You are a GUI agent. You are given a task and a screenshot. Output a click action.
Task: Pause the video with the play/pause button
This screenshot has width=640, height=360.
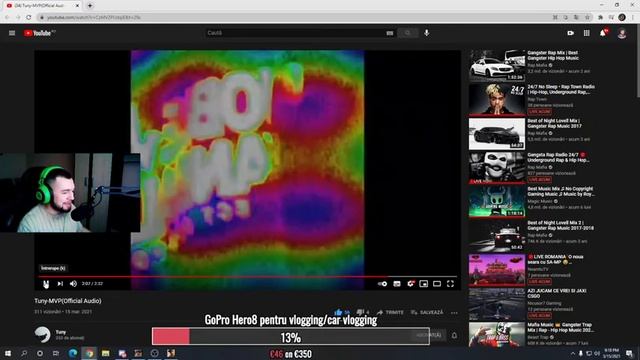coord(46,284)
